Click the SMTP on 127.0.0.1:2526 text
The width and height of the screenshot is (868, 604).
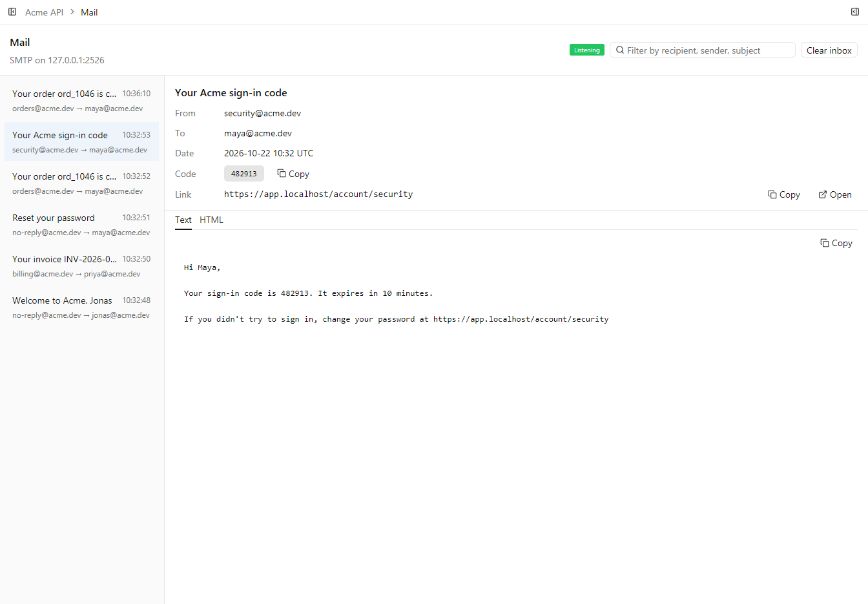point(57,60)
